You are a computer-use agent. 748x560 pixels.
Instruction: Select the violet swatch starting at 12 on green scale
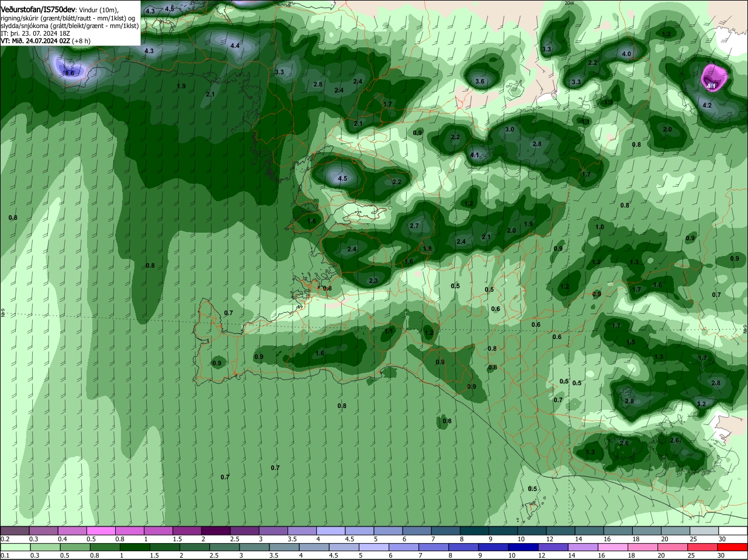555,547
